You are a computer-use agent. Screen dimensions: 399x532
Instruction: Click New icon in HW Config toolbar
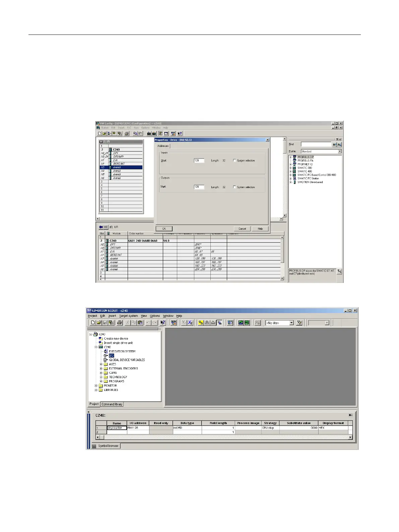(x=99, y=133)
